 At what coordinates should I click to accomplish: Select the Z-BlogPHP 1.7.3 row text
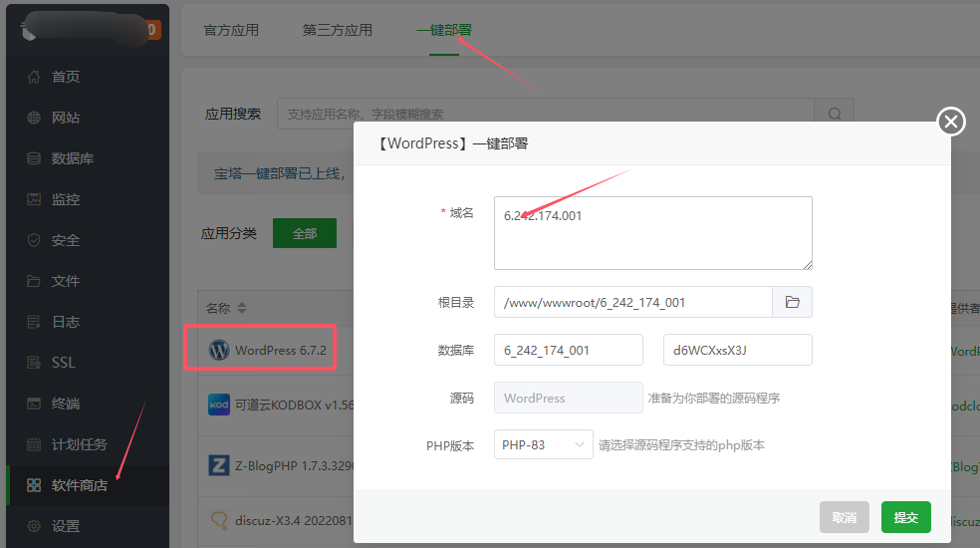295,466
